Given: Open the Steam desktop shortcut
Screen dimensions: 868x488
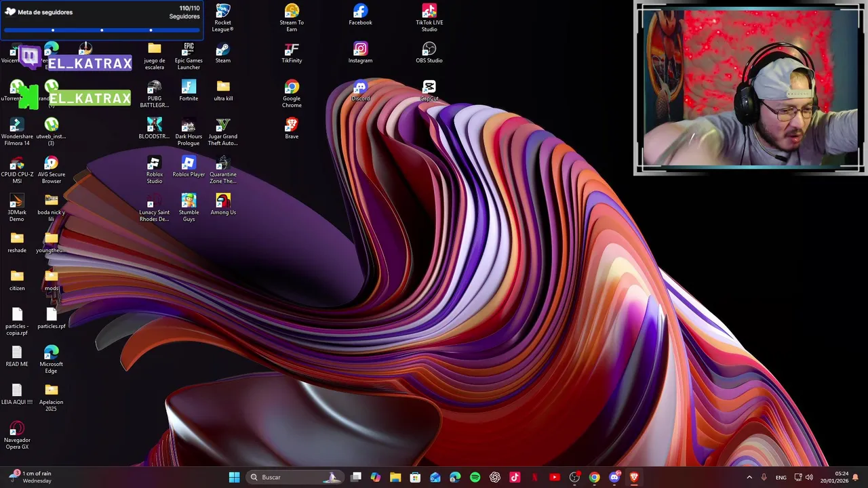Looking at the screenshot, I should pyautogui.click(x=223, y=53).
